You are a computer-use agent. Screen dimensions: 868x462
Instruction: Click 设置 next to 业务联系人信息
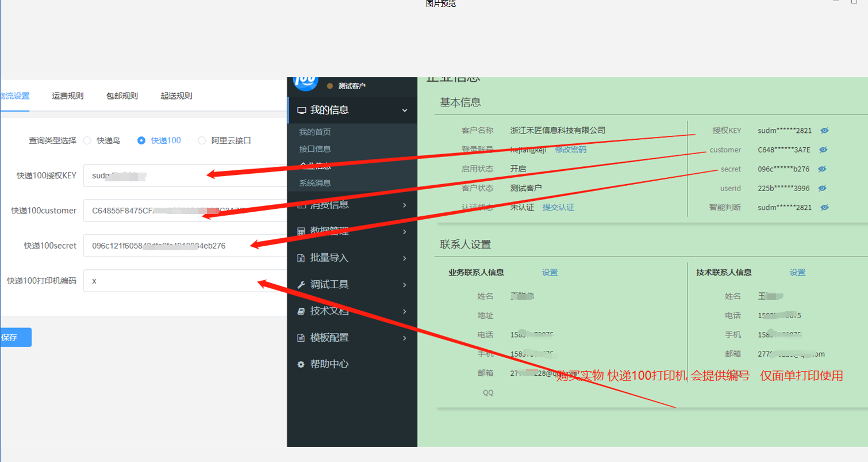550,272
